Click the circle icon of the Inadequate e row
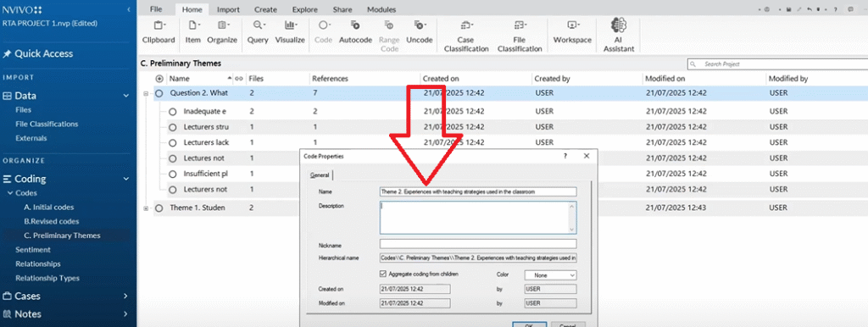The width and height of the screenshot is (868, 327). pyautogui.click(x=172, y=111)
